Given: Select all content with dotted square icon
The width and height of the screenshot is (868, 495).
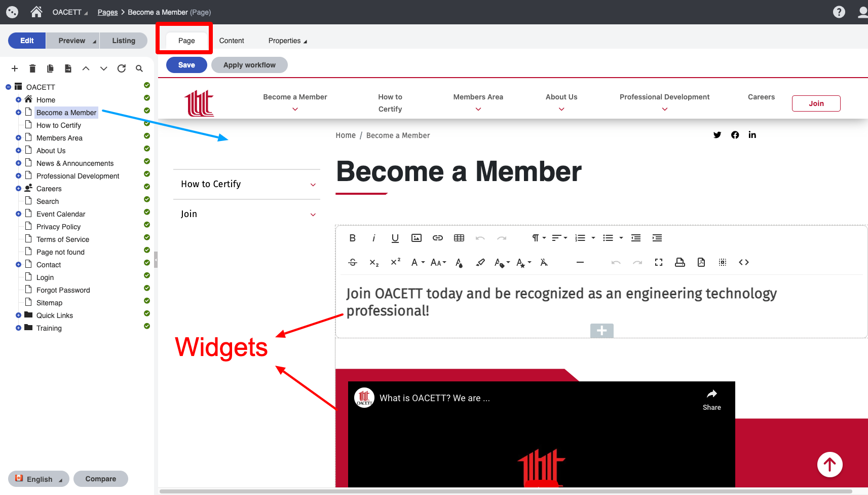Looking at the screenshot, I should [x=723, y=262].
